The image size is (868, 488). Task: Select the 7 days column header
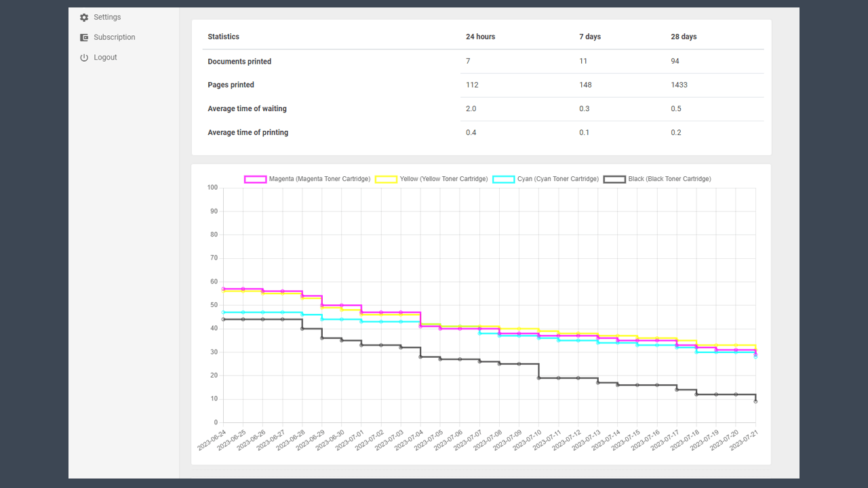[590, 37]
